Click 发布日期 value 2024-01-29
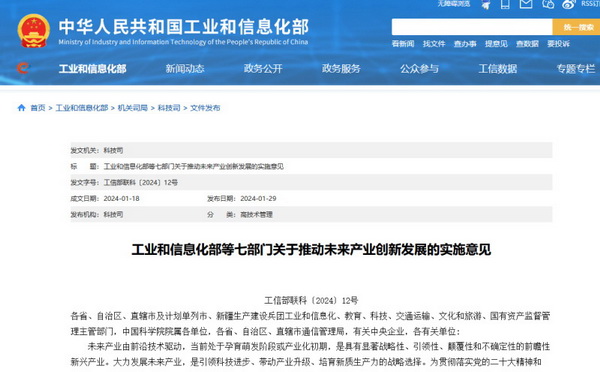The height and width of the screenshot is (372, 600). 258,198
